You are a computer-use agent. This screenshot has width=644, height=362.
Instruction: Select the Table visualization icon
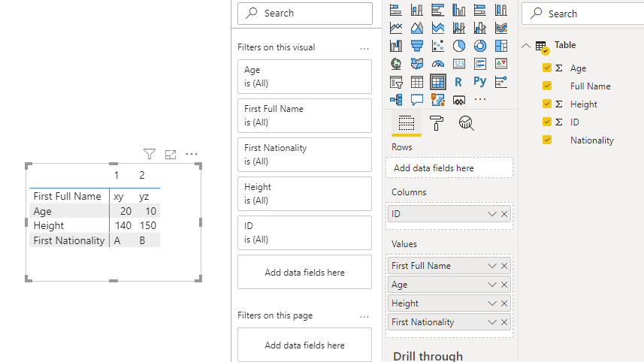coord(417,82)
